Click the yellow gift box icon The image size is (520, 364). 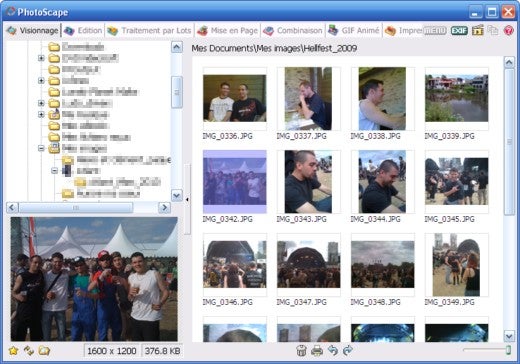477,30
